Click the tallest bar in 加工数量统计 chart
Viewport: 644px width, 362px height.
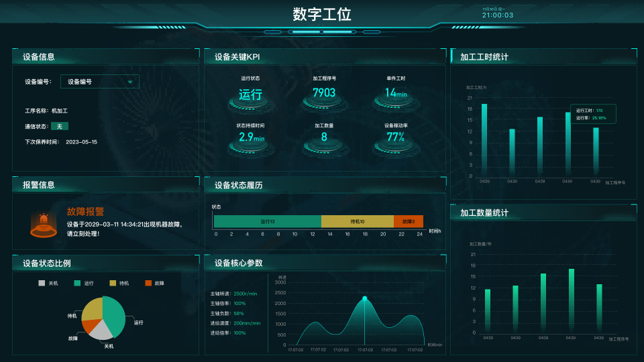572,300
